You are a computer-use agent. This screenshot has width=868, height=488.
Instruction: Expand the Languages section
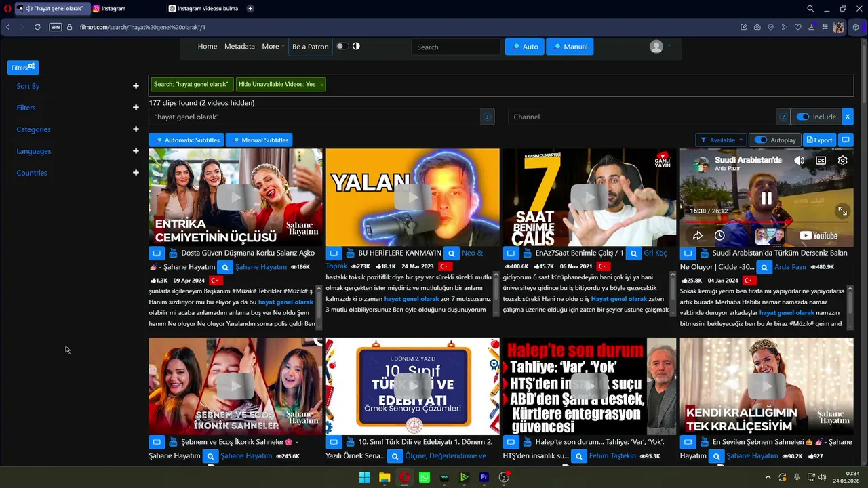point(136,151)
